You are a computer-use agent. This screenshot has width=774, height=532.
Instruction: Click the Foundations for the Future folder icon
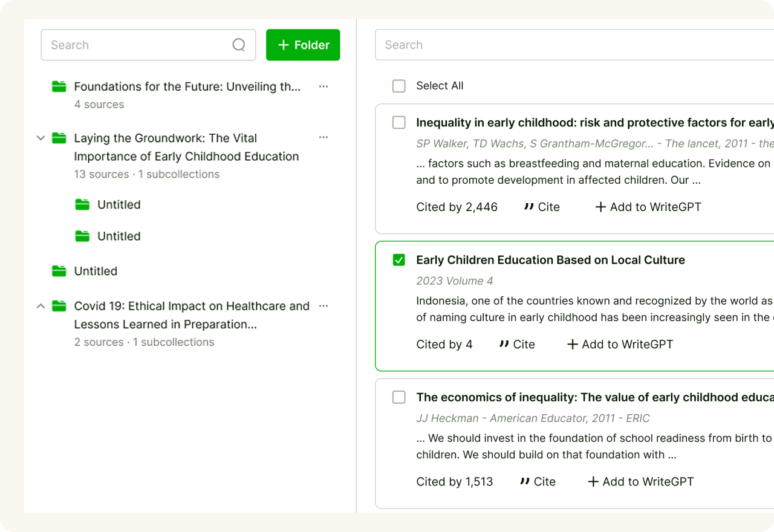click(59, 86)
